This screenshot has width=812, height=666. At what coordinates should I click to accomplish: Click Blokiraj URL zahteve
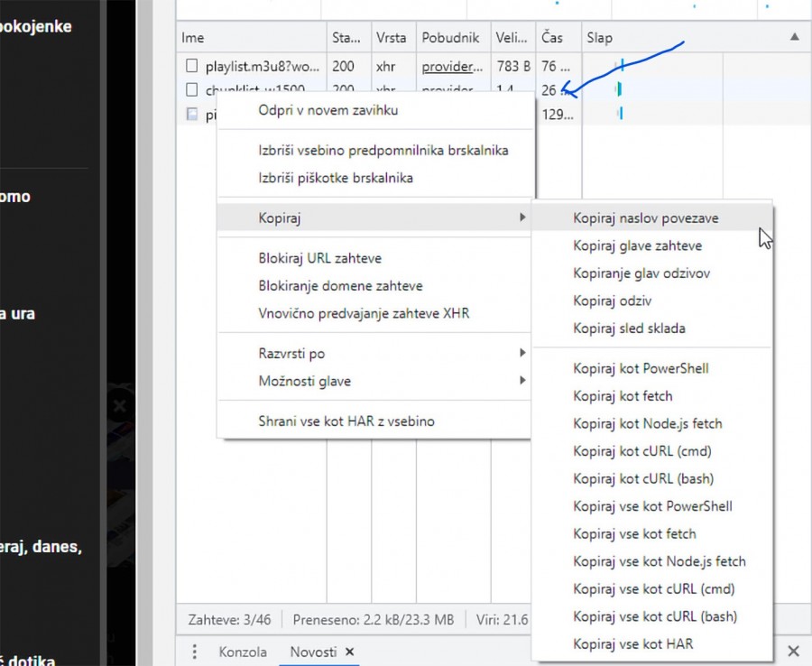pos(319,258)
